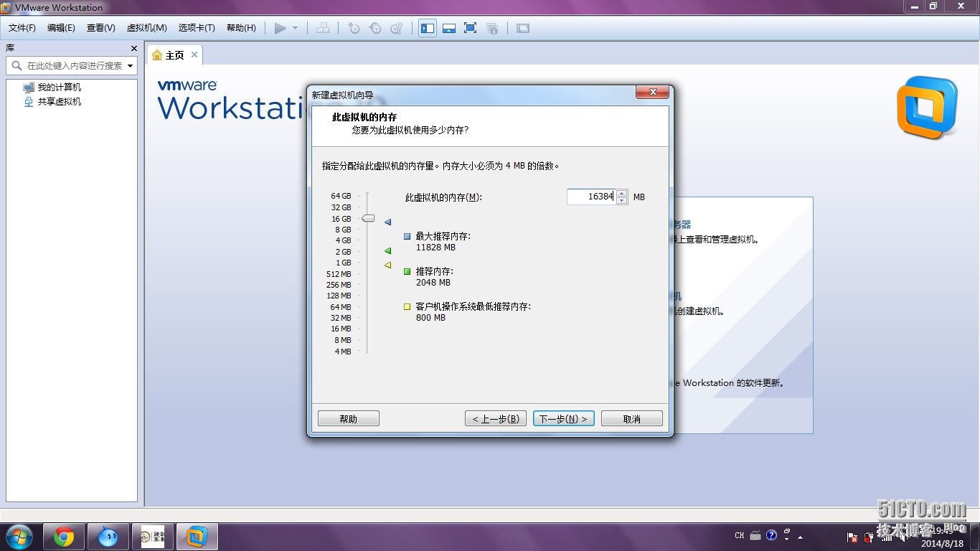
Task: Click the '11828 MB' maximum memory value
Action: pyautogui.click(x=435, y=248)
